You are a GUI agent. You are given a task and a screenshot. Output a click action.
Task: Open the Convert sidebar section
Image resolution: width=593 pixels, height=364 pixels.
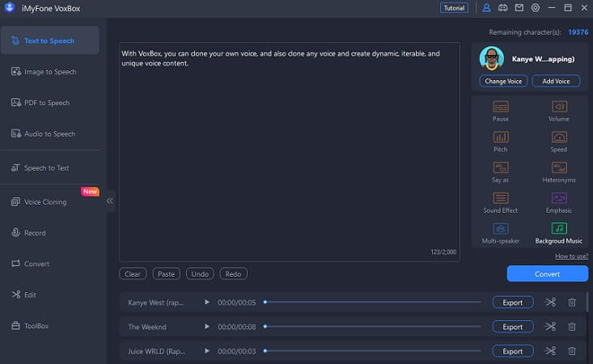tap(50, 264)
